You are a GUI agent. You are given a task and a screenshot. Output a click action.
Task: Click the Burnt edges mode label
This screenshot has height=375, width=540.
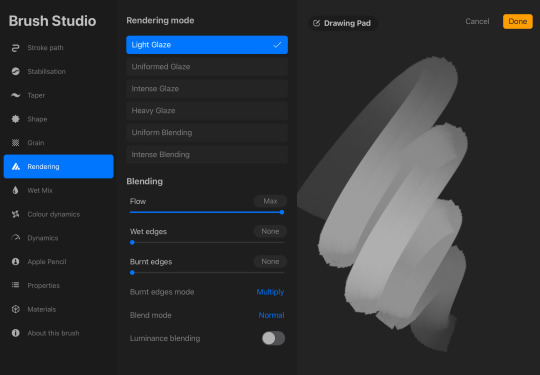162,292
